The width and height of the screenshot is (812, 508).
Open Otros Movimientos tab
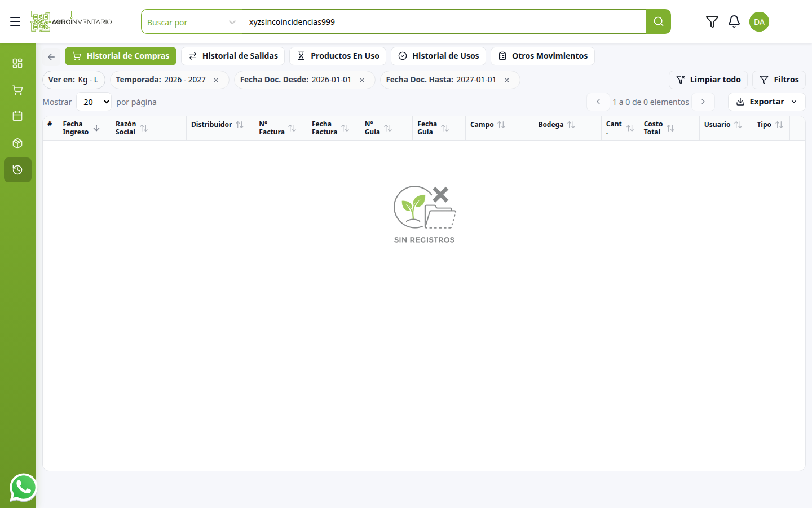[x=542, y=56]
